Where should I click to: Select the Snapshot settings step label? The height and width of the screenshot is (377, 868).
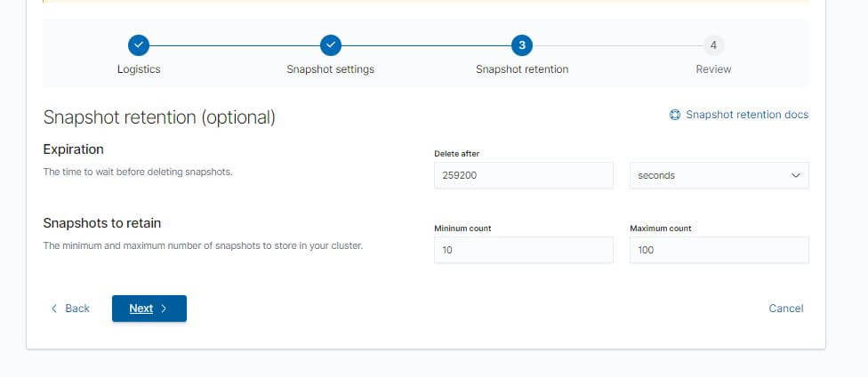(331, 69)
